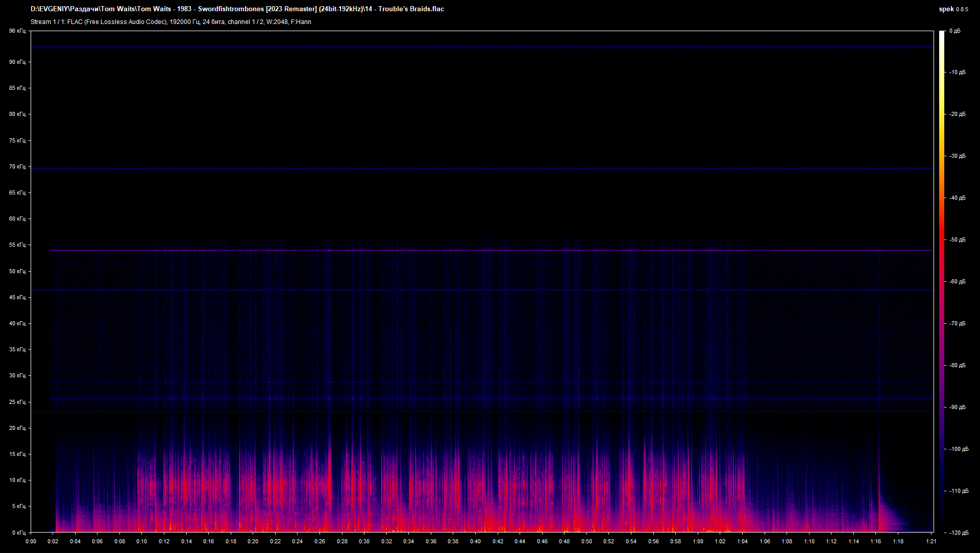This screenshot has height=553, width=980.
Task: Click the vertical dB color gradient scale bar
Action: [x=942, y=282]
